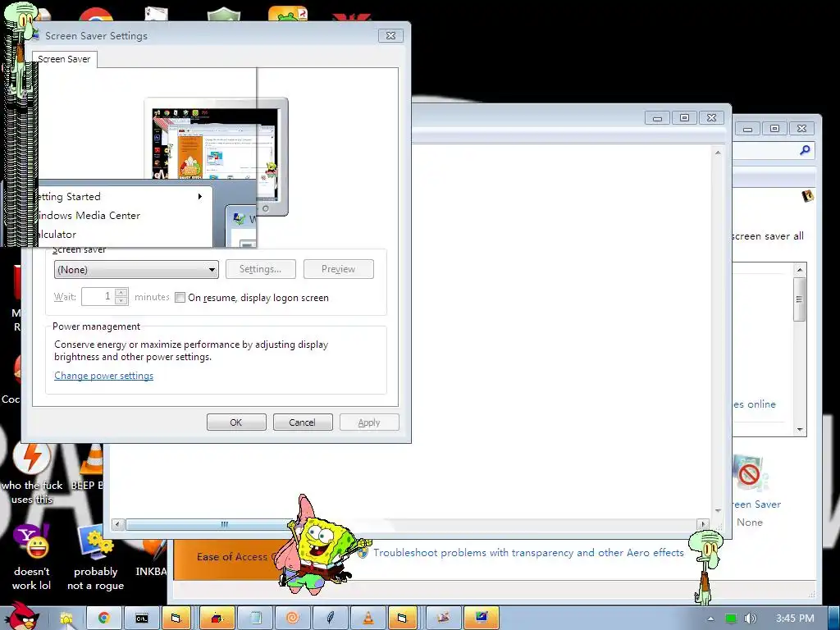Viewport: 840px width, 630px height.
Task: Launch Chrome from the taskbar
Action: pos(104,619)
